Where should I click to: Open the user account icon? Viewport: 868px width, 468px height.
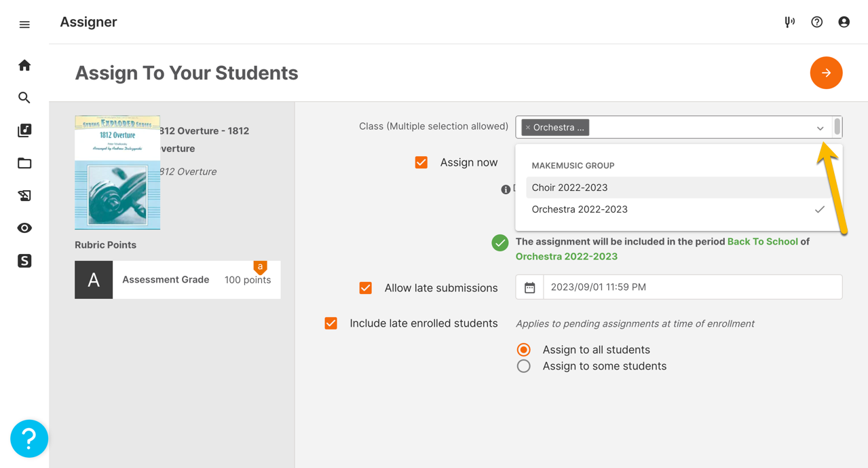[844, 22]
